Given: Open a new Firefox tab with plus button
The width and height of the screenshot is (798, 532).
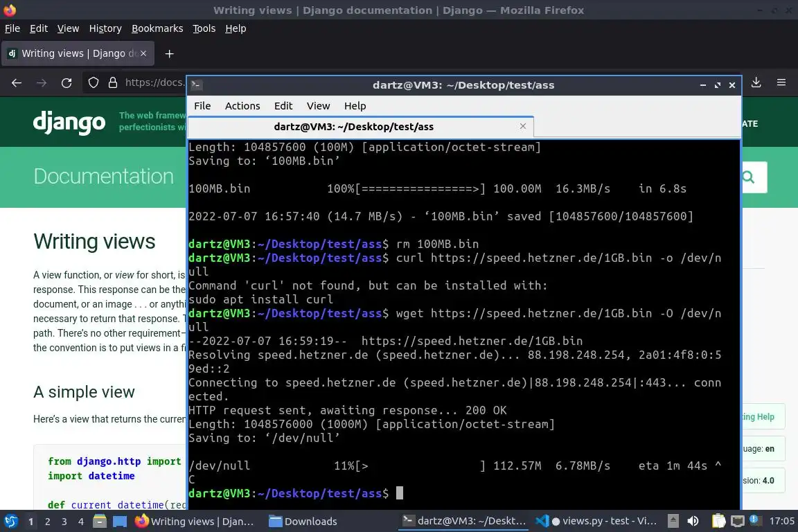Looking at the screenshot, I should [170, 54].
